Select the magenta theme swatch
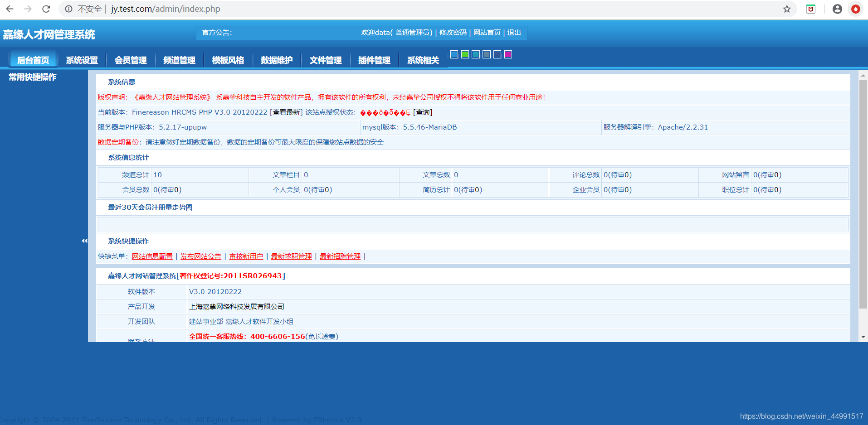The image size is (868, 425). pos(508,54)
